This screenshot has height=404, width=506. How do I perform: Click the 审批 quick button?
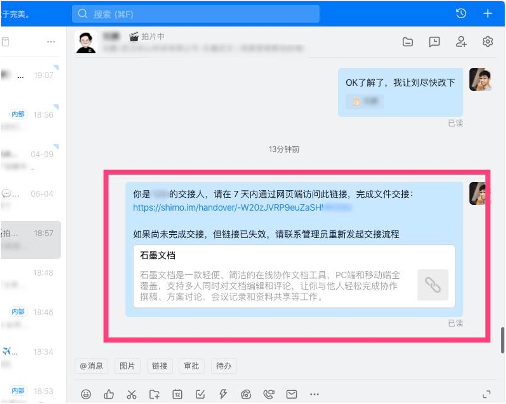pos(191,366)
